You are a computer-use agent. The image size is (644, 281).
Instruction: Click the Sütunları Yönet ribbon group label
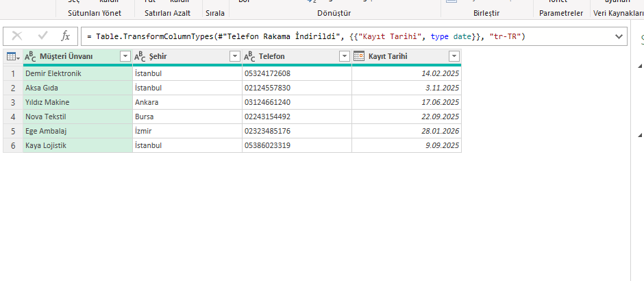[x=95, y=13]
